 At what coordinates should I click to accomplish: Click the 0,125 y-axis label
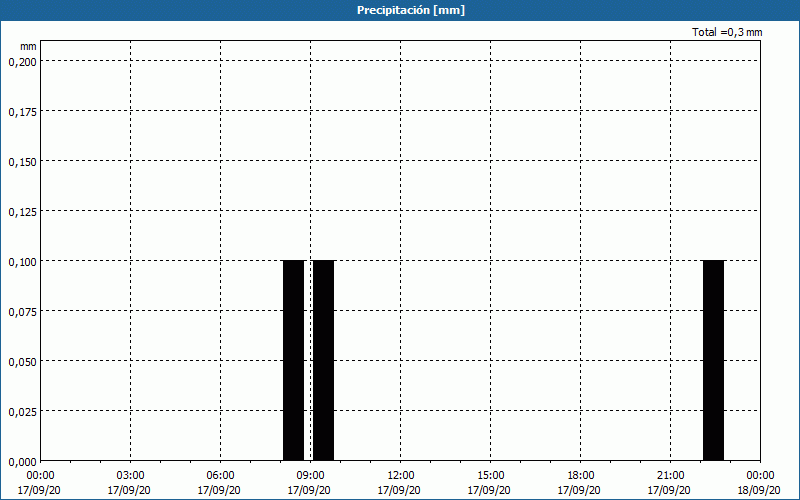tap(22, 212)
